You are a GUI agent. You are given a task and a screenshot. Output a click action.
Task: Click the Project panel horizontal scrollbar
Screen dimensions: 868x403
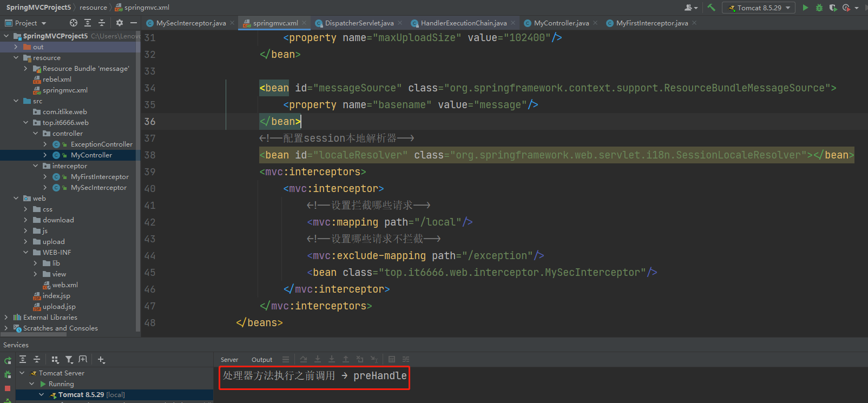[x=34, y=335]
